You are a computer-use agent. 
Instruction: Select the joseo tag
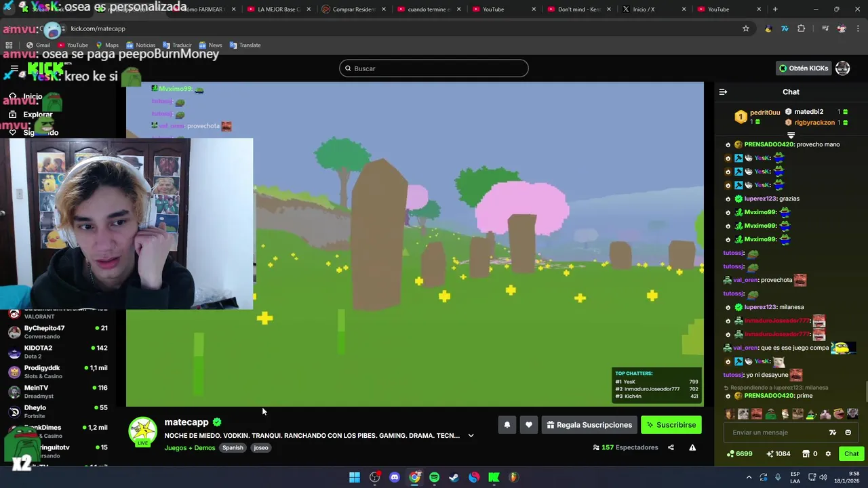pos(261,448)
